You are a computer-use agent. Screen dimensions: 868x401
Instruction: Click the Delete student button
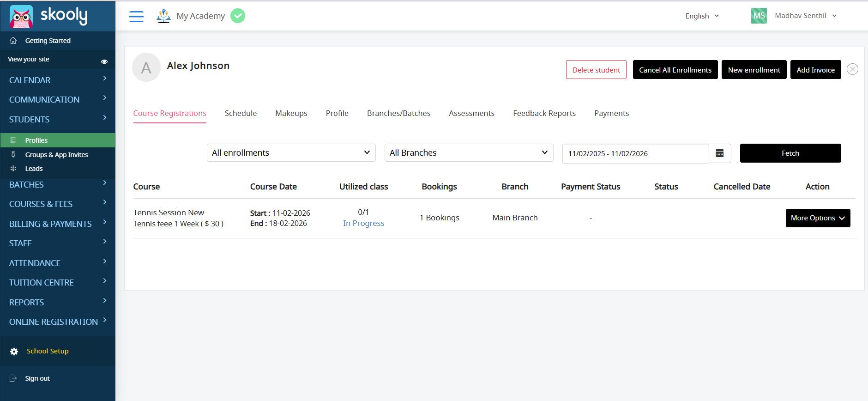(596, 70)
